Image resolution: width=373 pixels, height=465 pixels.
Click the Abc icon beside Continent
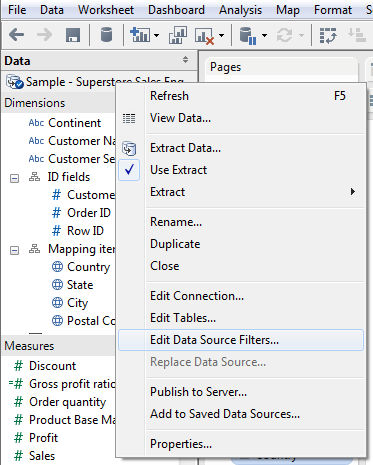(x=36, y=123)
